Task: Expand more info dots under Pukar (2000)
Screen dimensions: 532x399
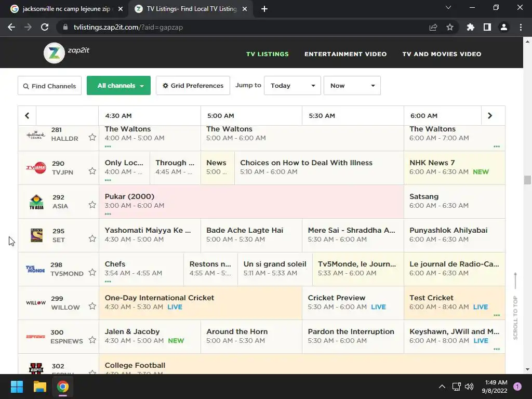Action: pyautogui.click(x=108, y=214)
